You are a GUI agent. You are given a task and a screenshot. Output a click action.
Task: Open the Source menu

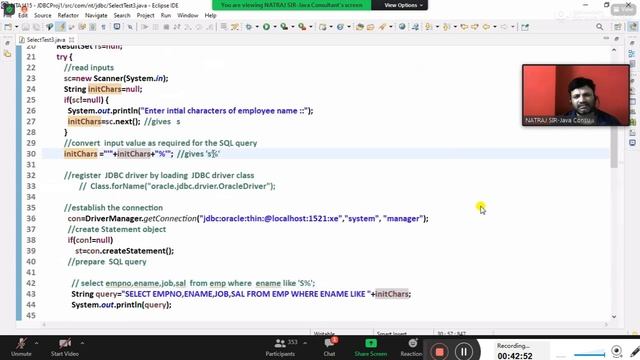pyautogui.click(x=42, y=16)
